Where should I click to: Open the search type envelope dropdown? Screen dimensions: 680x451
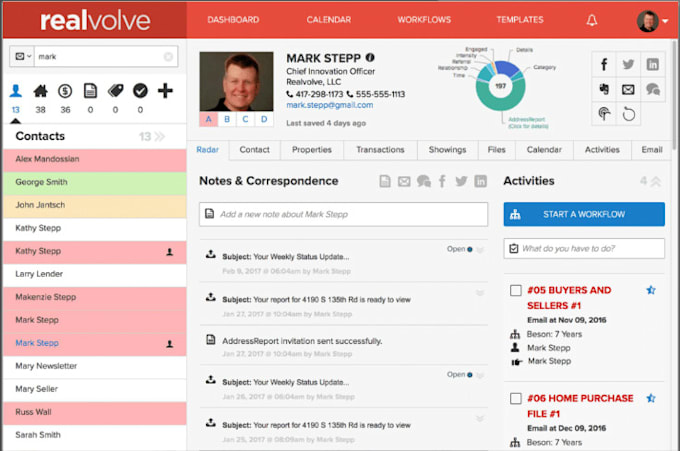23,56
